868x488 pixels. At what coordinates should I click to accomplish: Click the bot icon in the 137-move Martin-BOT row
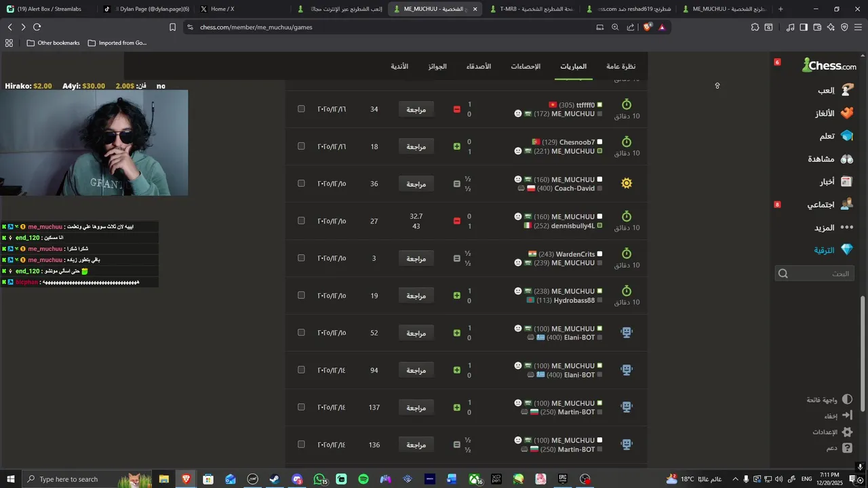point(627,407)
